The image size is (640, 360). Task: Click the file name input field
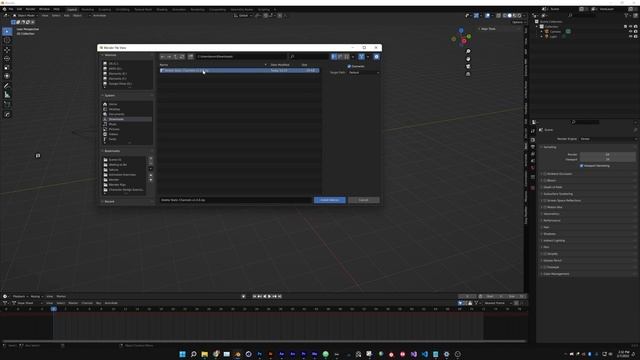coord(236,200)
